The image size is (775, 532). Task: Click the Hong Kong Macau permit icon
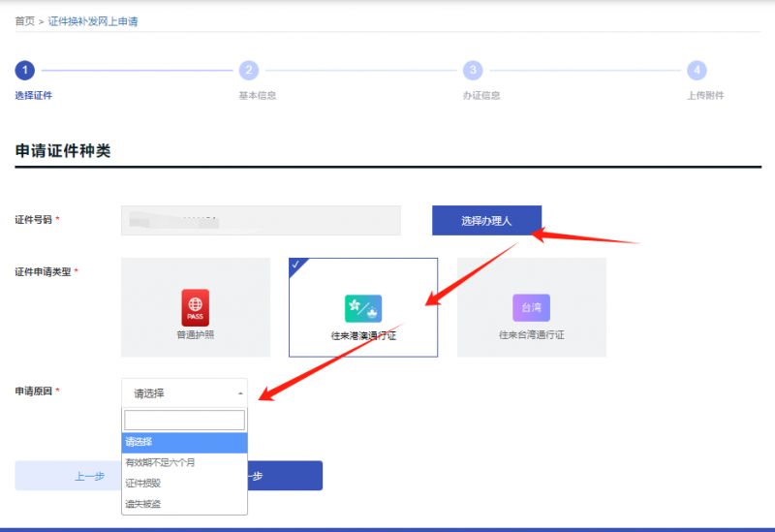click(362, 308)
